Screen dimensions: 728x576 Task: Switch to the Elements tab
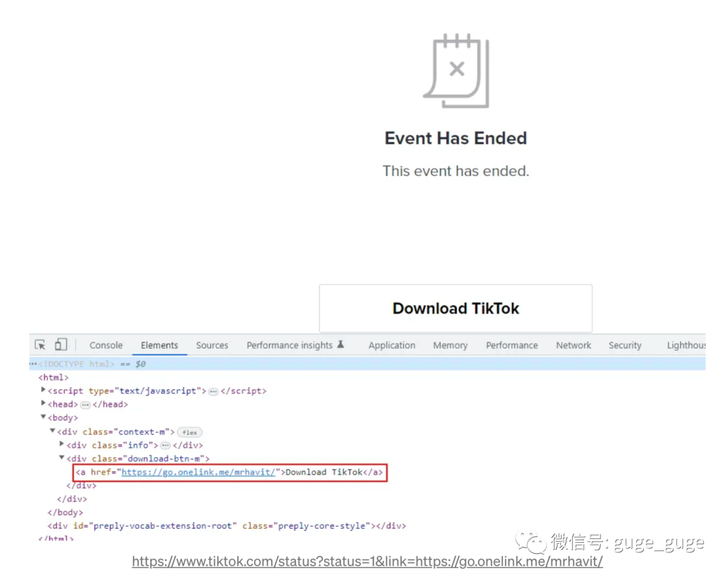(x=159, y=345)
